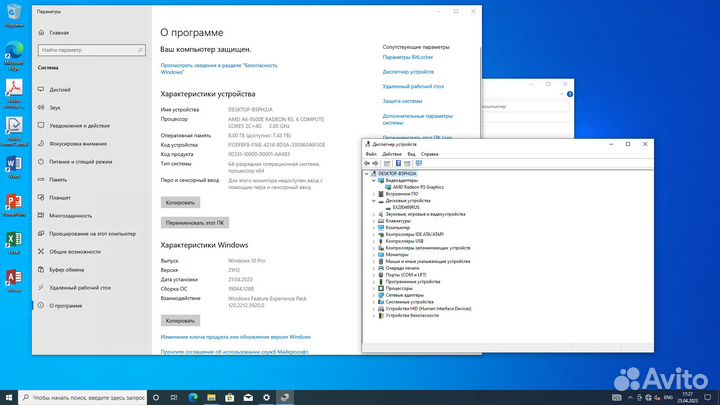Select the EX280480RUS disk device
Image resolution: width=720 pixels, height=405 pixels.
405,208
